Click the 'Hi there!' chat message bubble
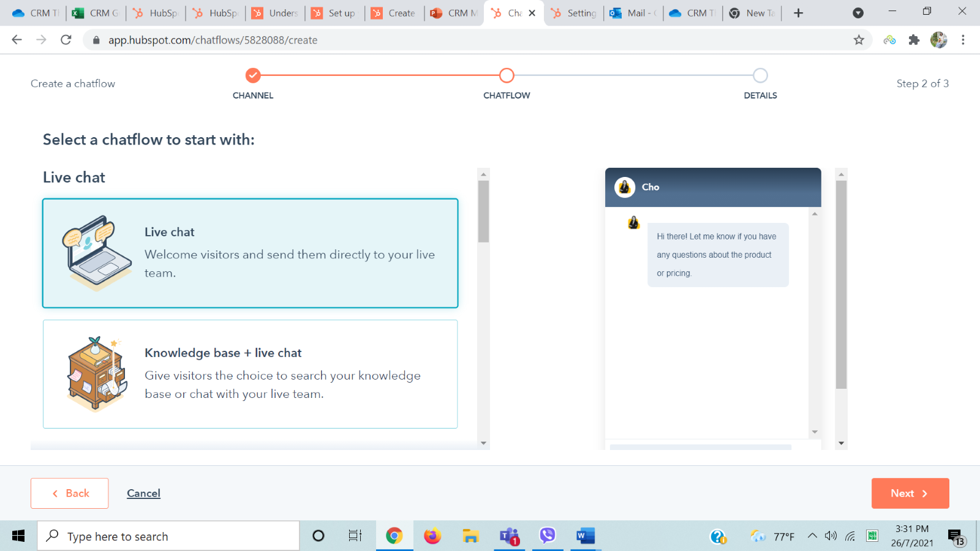This screenshot has width=980, height=551. [x=718, y=255]
